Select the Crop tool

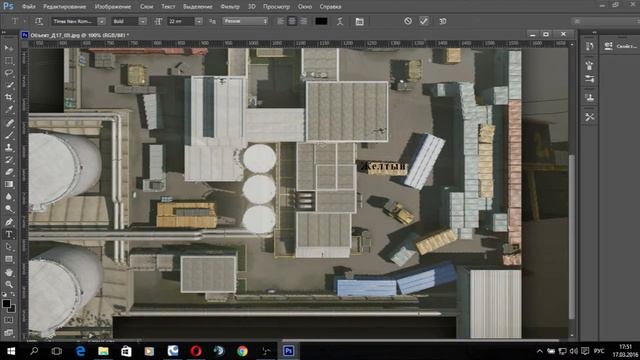point(9,98)
